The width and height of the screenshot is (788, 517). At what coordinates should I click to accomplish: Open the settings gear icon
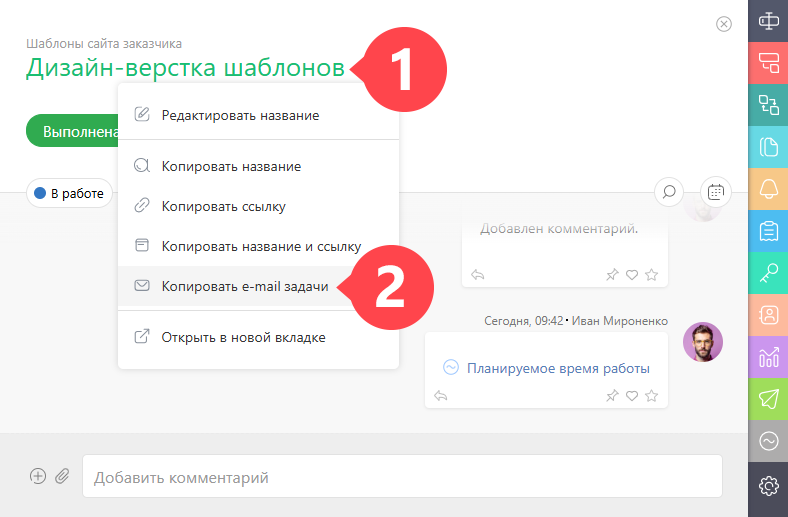768,485
